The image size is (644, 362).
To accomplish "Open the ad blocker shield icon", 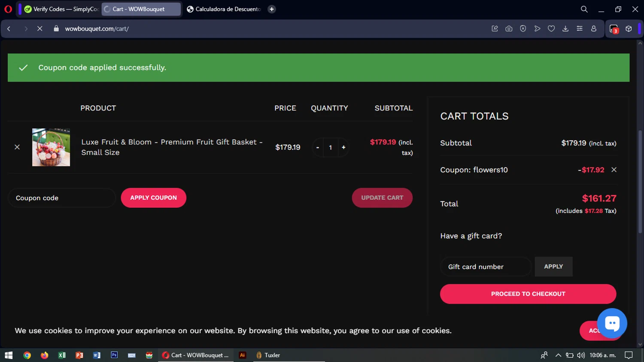I will (x=523, y=29).
